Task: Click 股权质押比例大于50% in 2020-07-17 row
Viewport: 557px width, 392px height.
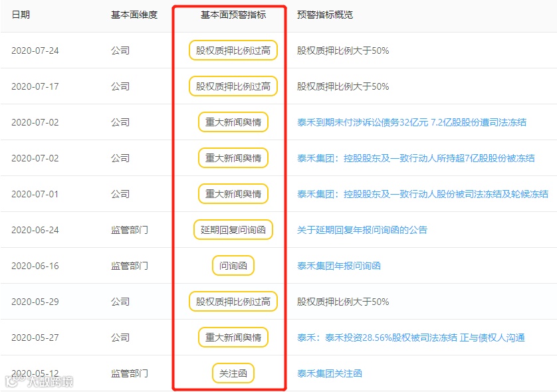Action: coord(343,86)
